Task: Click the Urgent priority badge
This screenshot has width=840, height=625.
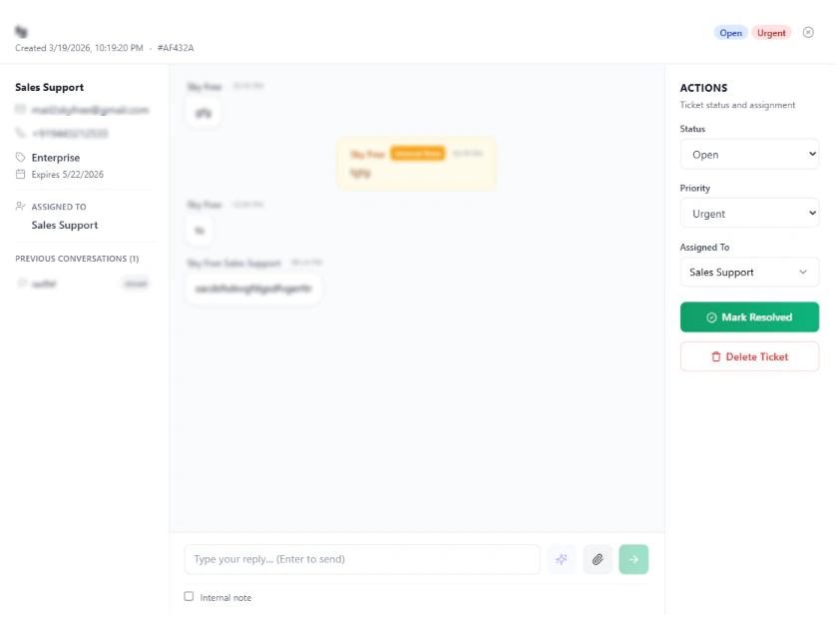Action: click(x=771, y=33)
